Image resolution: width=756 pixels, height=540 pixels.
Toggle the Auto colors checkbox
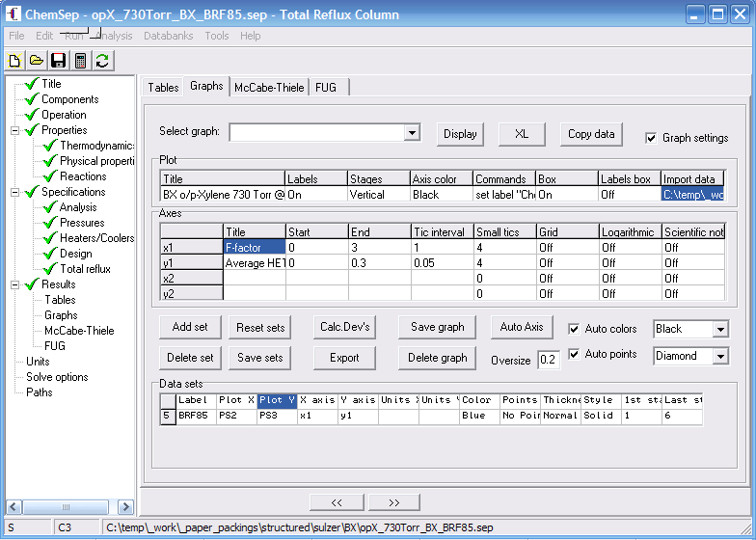(x=575, y=329)
